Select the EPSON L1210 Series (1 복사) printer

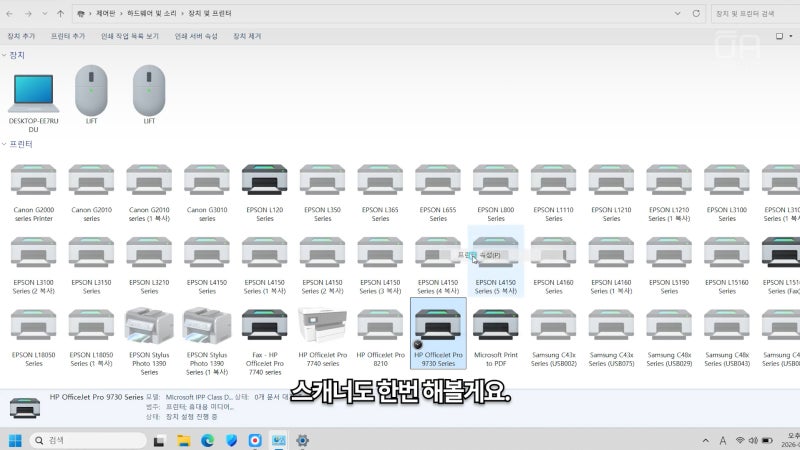click(x=669, y=192)
